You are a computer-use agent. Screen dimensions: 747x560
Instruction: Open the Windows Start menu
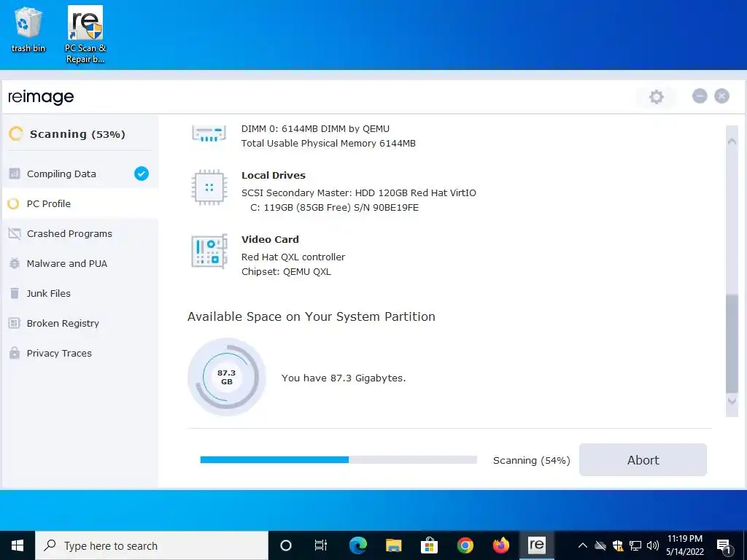18,545
